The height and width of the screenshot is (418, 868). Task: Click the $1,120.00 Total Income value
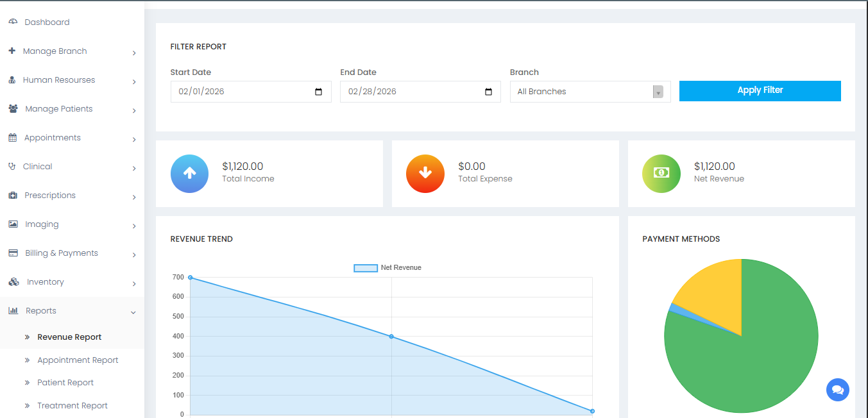pyautogui.click(x=243, y=167)
